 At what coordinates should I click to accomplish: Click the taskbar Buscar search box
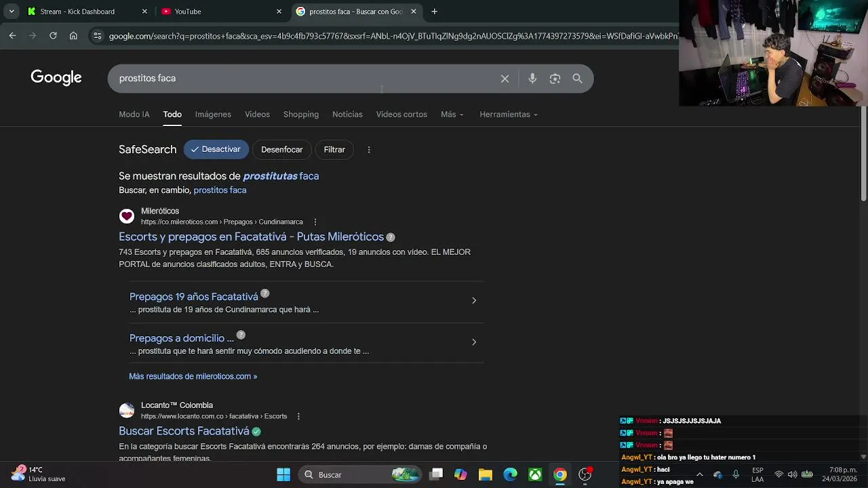coord(359,474)
